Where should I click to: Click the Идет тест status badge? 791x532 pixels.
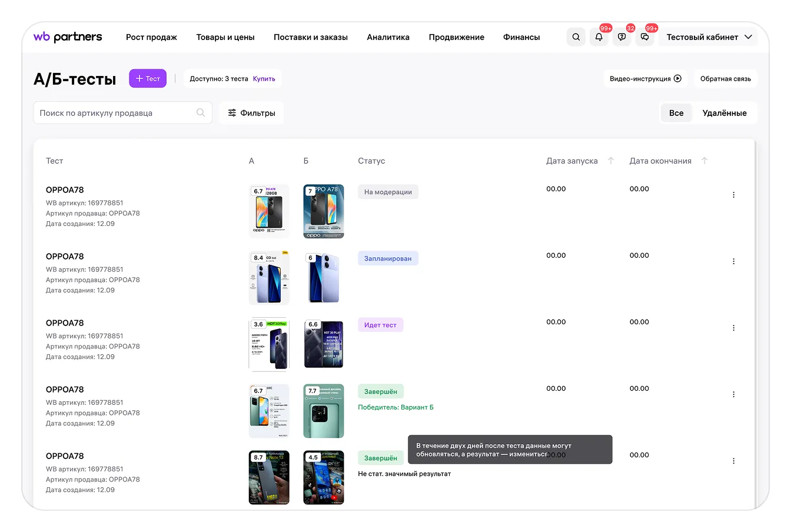(x=380, y=325)
